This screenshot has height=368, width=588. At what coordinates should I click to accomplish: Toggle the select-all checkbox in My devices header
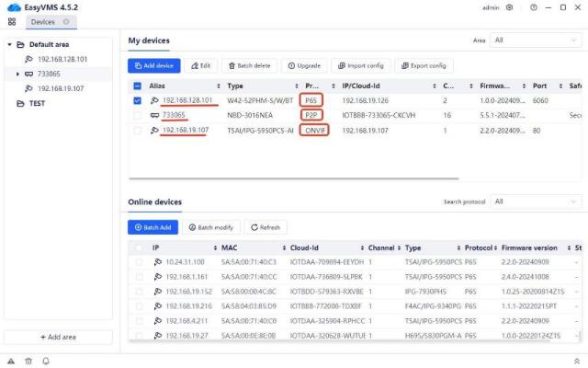coord(137,85)
